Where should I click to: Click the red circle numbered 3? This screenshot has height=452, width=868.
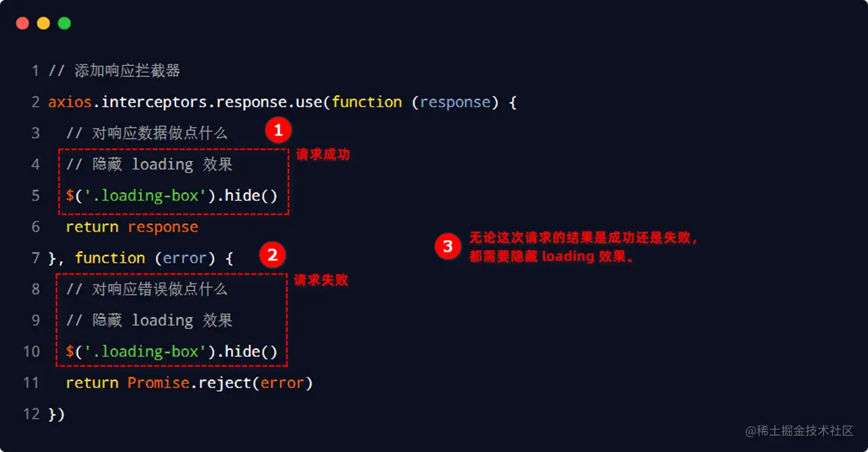coord(447,246)
